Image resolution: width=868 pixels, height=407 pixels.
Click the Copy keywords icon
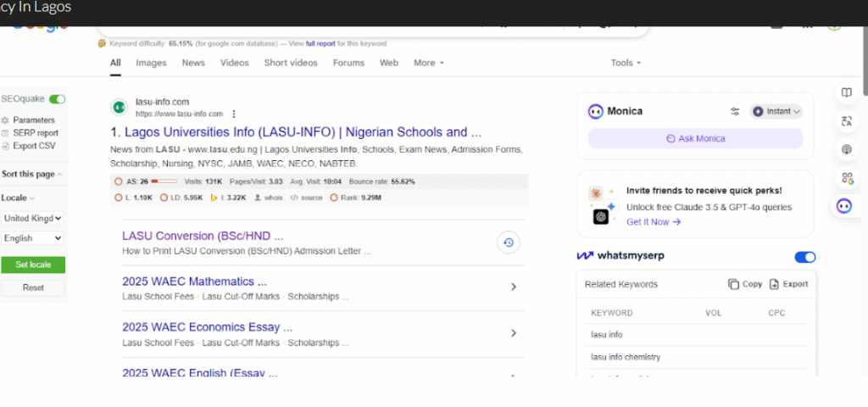[x=733, y=284]
